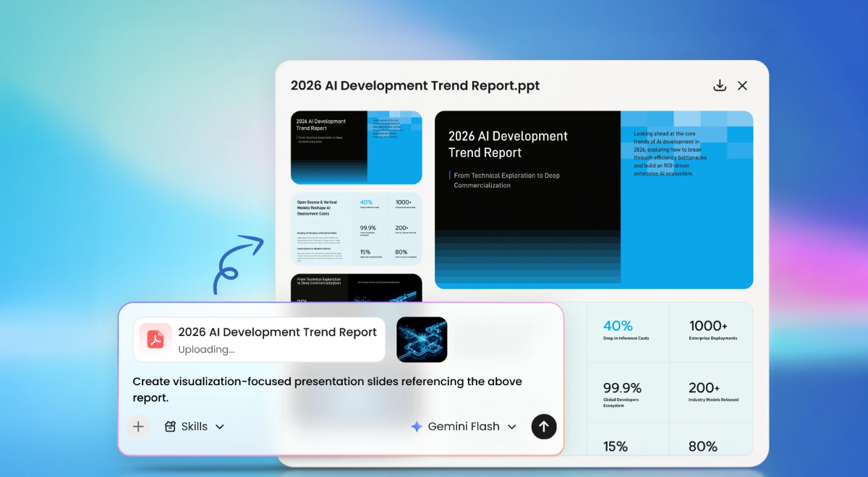The width and height of the screenshot is (868, 477).
Task: Click the '15%' statistic in large preview
Action: [x=616, y=446]
